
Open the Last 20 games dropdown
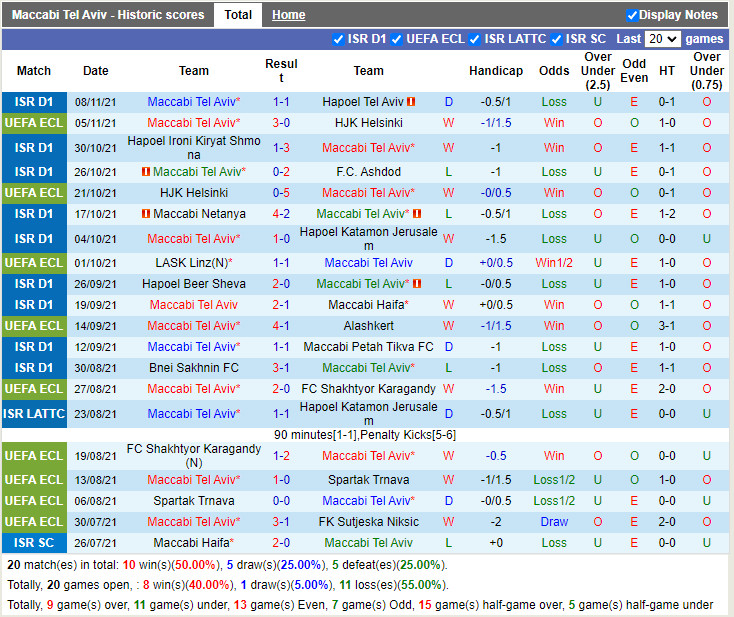[662, 39]
